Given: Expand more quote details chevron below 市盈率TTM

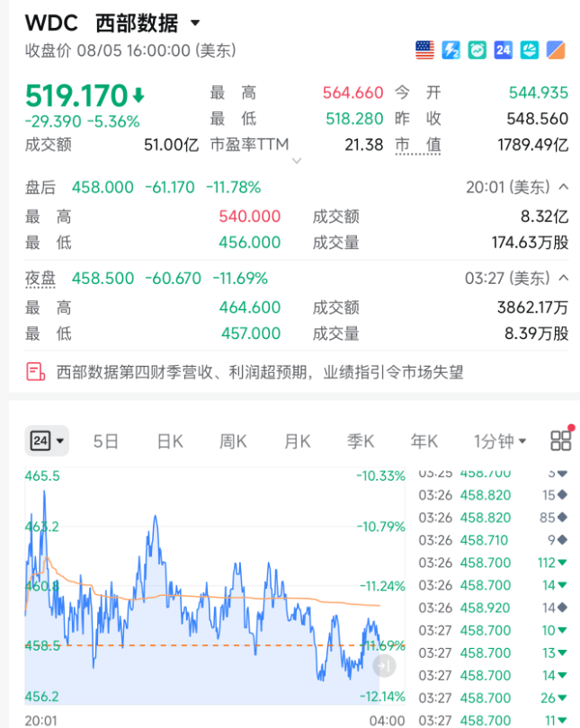Looking at the screenshot, I should pyautogui.click(x=296, y=161).
